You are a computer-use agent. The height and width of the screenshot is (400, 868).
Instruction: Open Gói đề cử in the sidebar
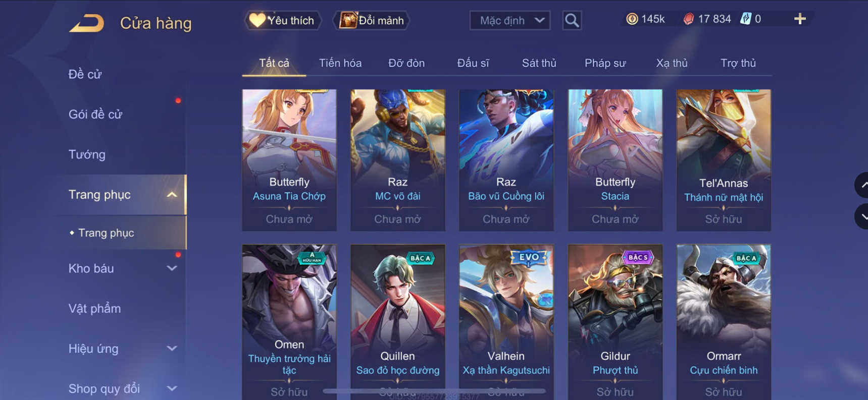(x=95, y=115)
